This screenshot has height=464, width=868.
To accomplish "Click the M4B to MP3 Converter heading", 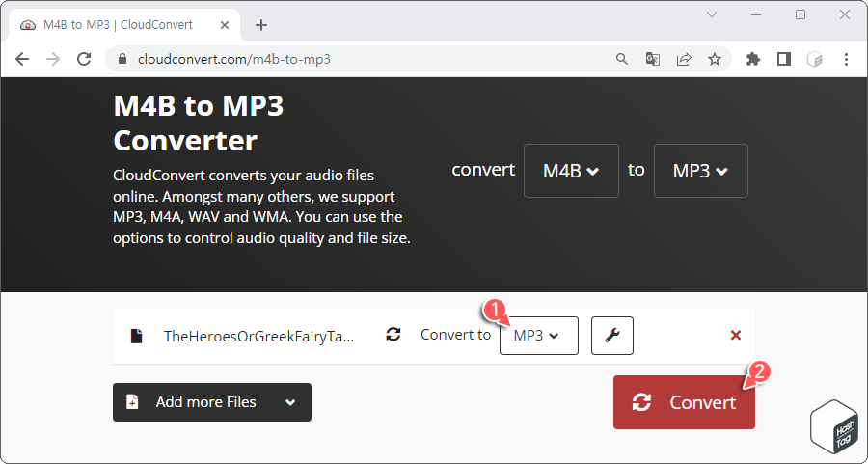I will pyautogui.click(x=198, y=123).
